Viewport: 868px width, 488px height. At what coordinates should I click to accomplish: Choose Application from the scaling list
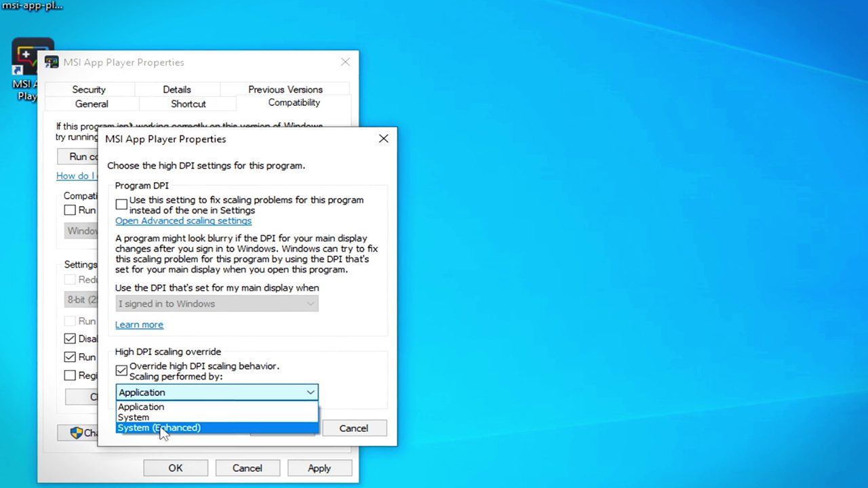(217, 407)
